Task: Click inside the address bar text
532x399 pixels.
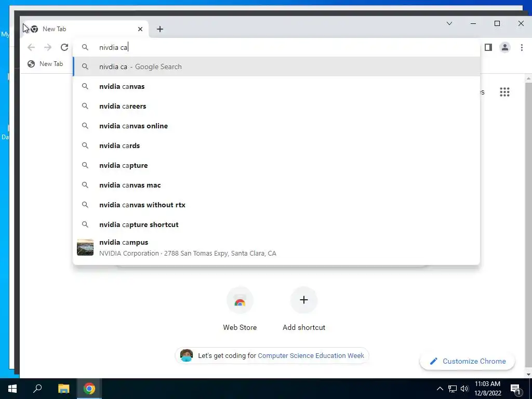Action: point(113,47)
